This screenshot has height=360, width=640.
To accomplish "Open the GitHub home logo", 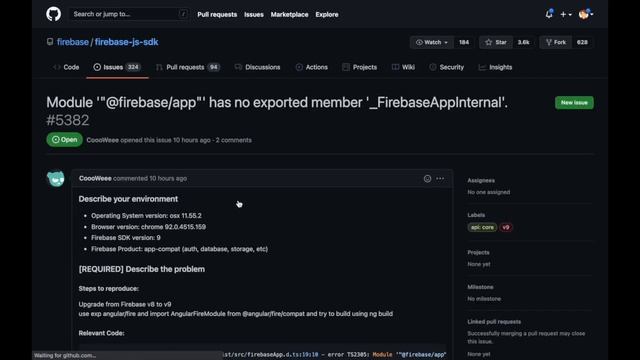I will click(53, 14).
